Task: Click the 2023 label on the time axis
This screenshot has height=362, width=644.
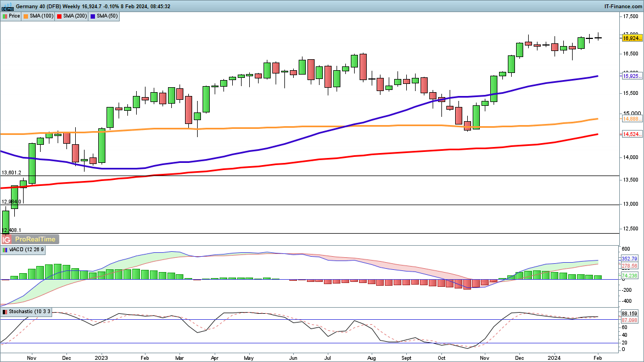Action: (x=101, y=358)
